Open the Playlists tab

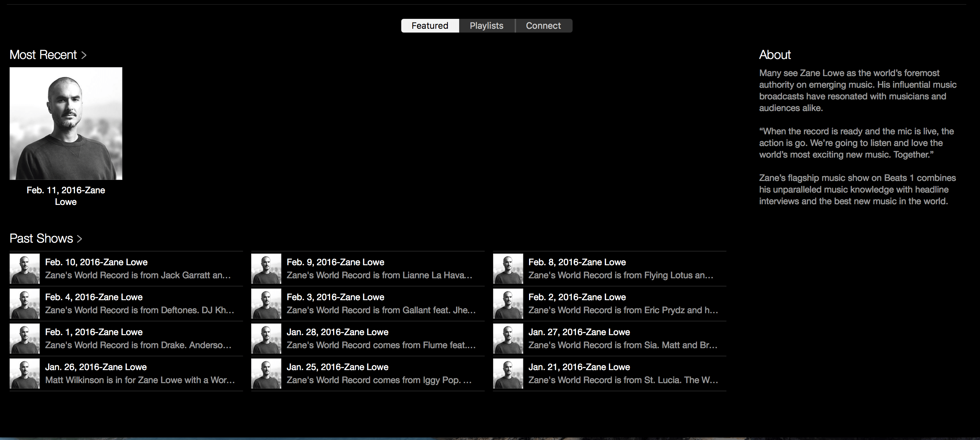[486, 25]
